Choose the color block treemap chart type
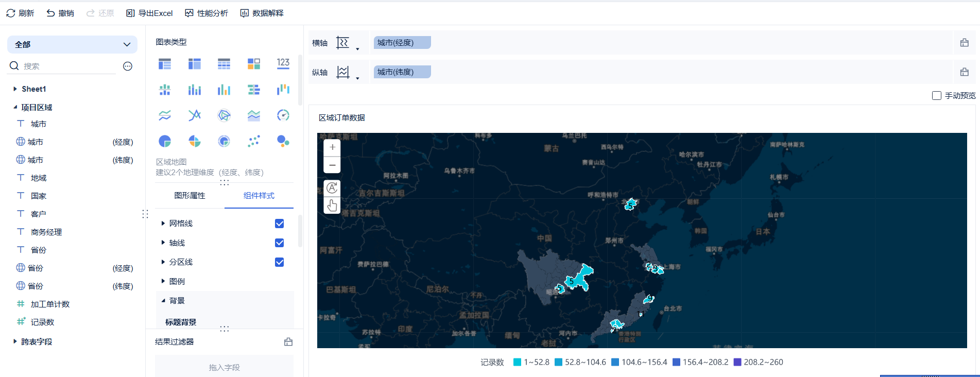Viewport: 980px width, 377px height. [x=254, y=64]
